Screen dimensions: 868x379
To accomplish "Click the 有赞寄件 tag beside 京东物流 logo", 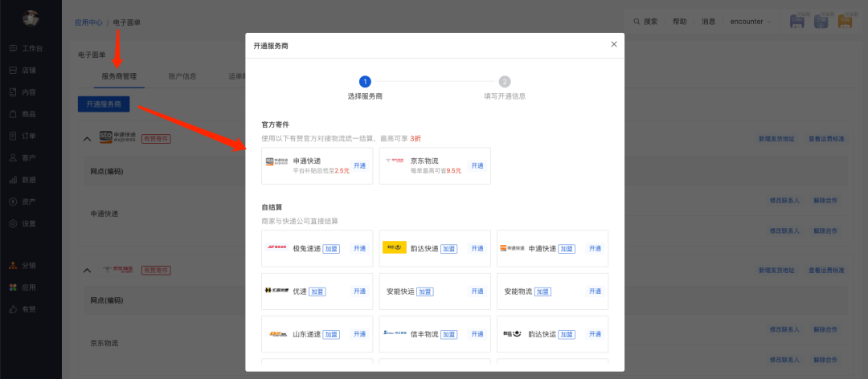I will pos(156,271).
